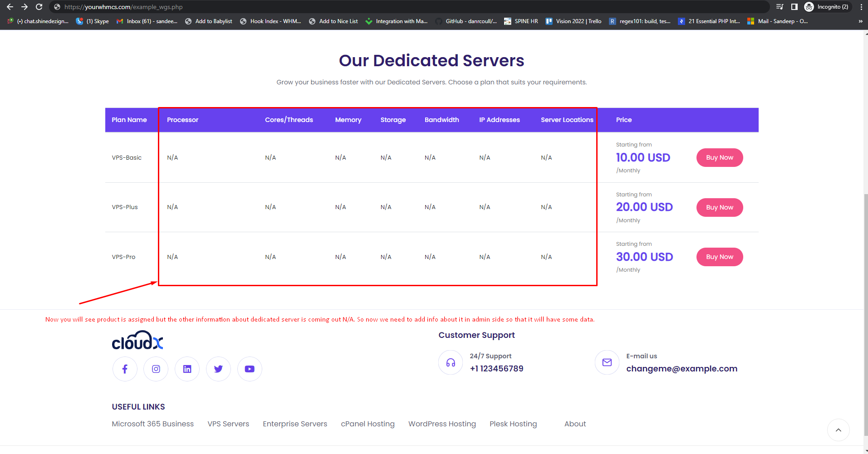
Task: Open the Chrome three-dot menu
Action: 861,7
